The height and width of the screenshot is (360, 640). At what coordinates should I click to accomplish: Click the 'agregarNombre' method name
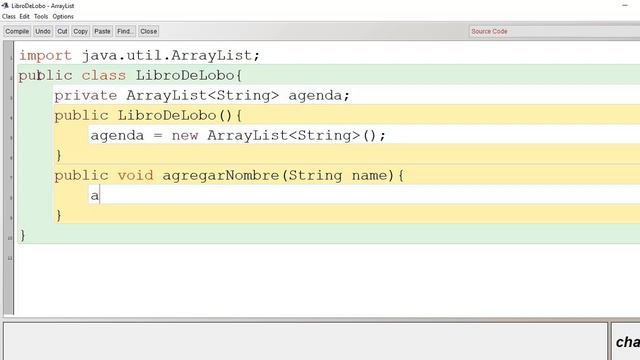click(x=220, y=176)
